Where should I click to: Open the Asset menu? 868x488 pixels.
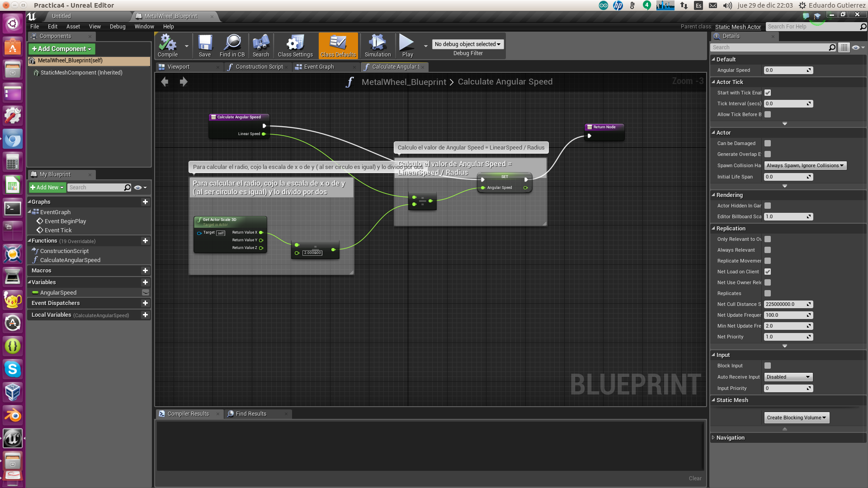73,27
